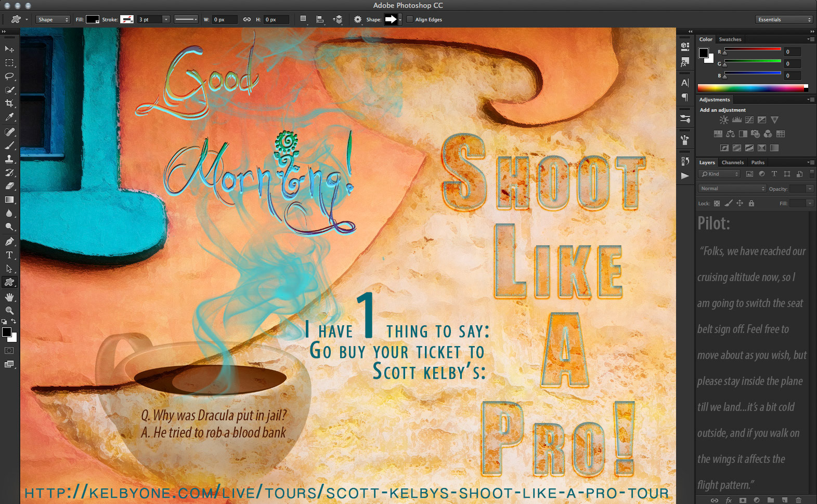Select the Color panel tab
This screenshot has height=504, width=817.
pyautogui.click(x=706, y=39)
